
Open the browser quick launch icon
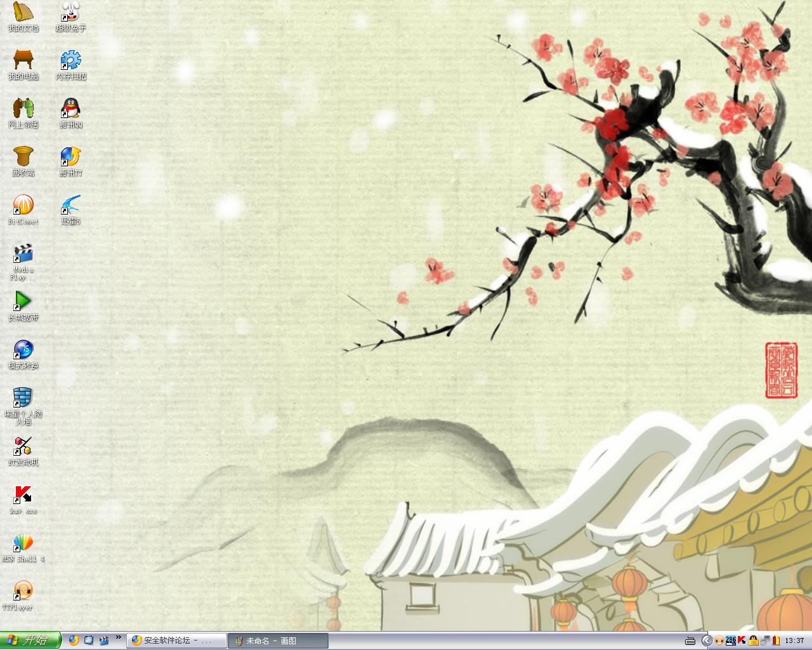tap(74, 640)
